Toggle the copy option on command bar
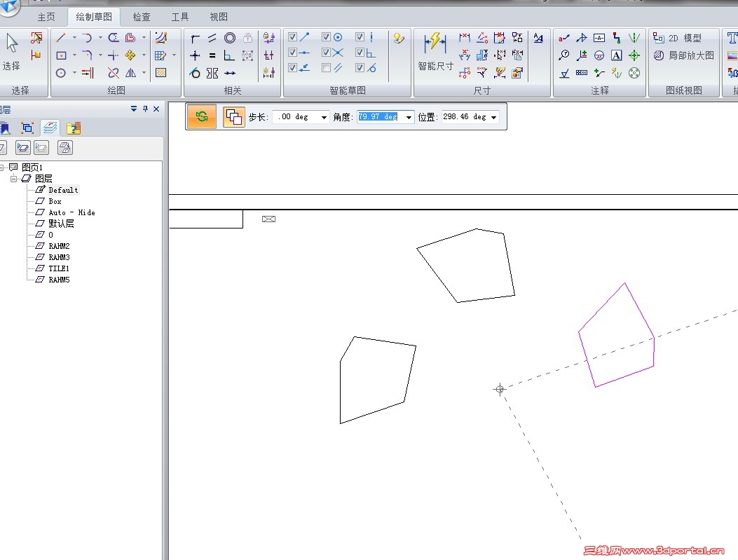This screenshot has width=738, height=560. [x=233, y=117]
